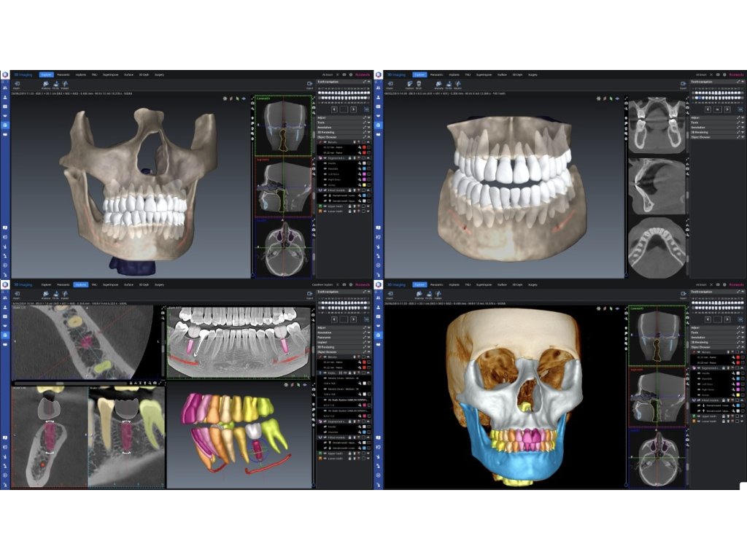Click slice scrollbar under bottom-left axial view
Viewport: 747px width, 560px height.
coord(71,382)
